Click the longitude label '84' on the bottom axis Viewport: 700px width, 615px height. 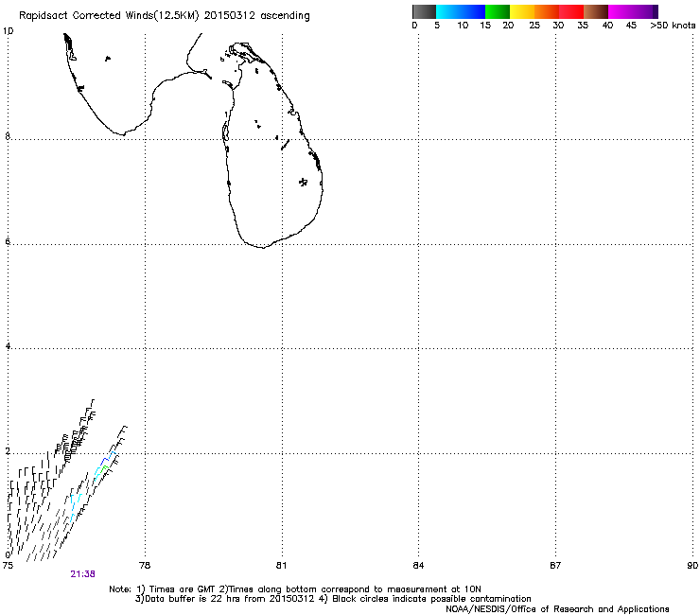click(x=418, y=566)
